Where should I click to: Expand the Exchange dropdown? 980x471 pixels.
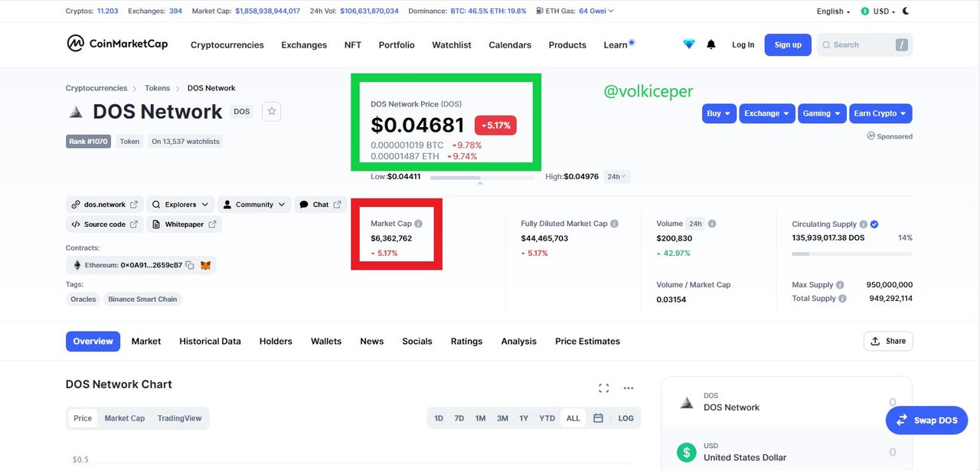click(766, 113)
